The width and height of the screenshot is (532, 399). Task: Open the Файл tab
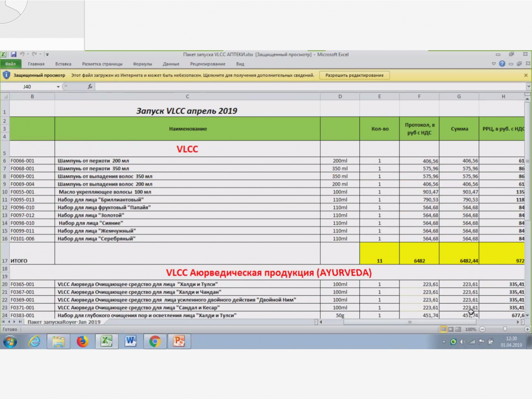point(11,64)
